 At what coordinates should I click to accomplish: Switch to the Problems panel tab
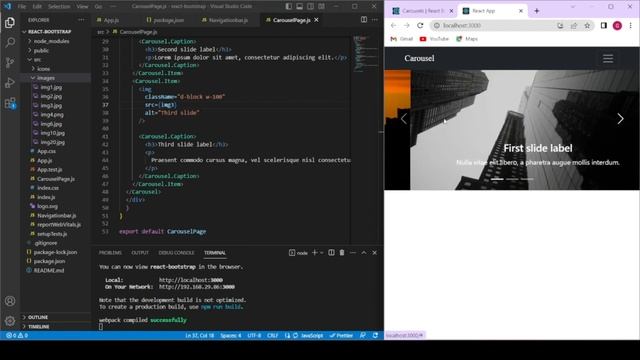pyautogui.click(x=110, y=253)
